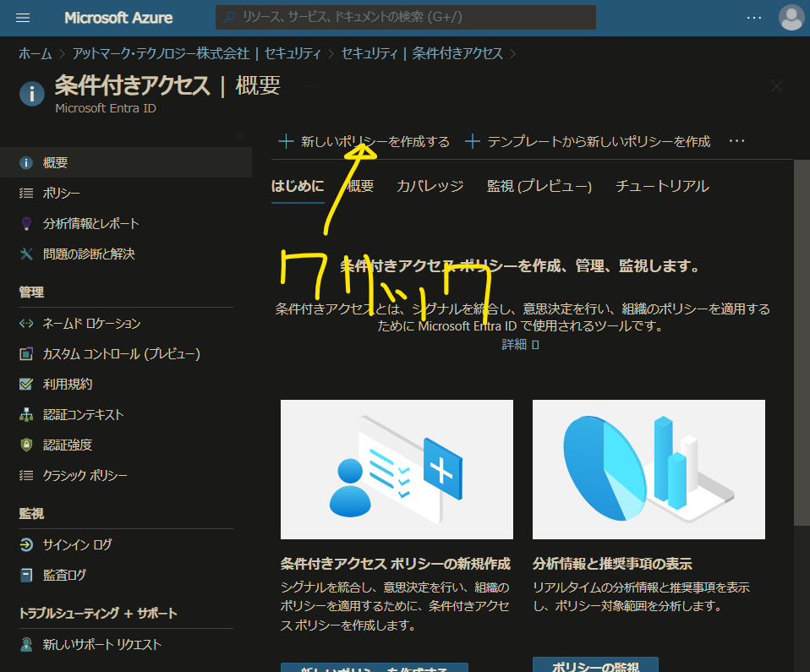Viewport: 810px width, 672px height.
Task: Click the 監査ログ book icon
Action: coord(26,575)
